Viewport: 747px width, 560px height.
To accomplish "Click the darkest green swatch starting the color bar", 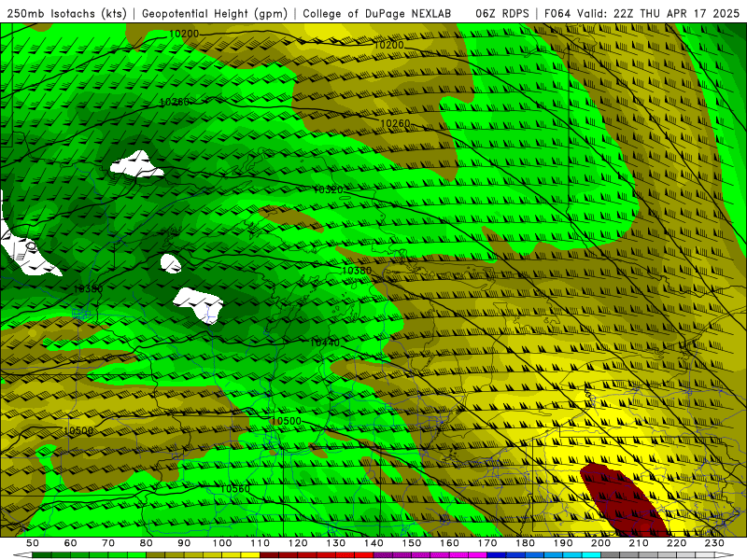I will (x=42, y=554).
